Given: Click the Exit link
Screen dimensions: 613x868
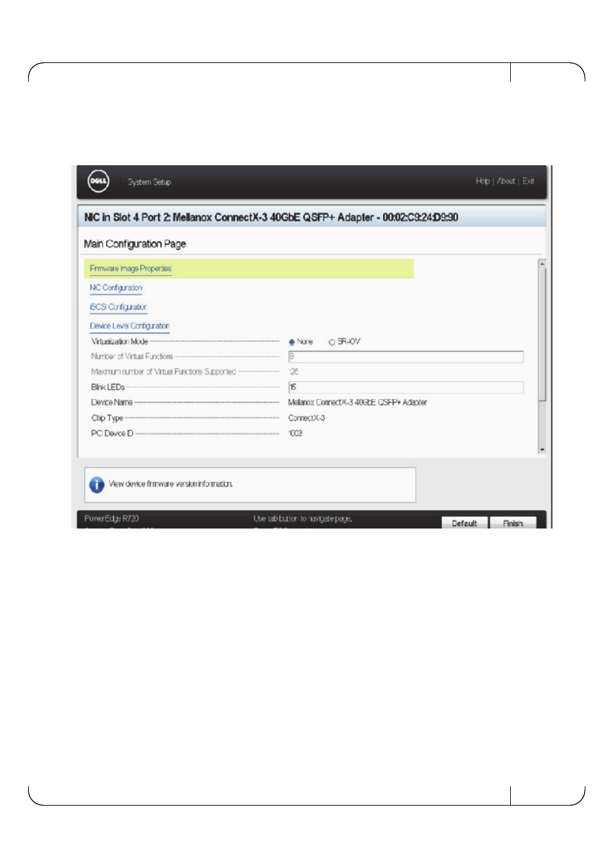Looking at the screenshot, I should 528,181.
